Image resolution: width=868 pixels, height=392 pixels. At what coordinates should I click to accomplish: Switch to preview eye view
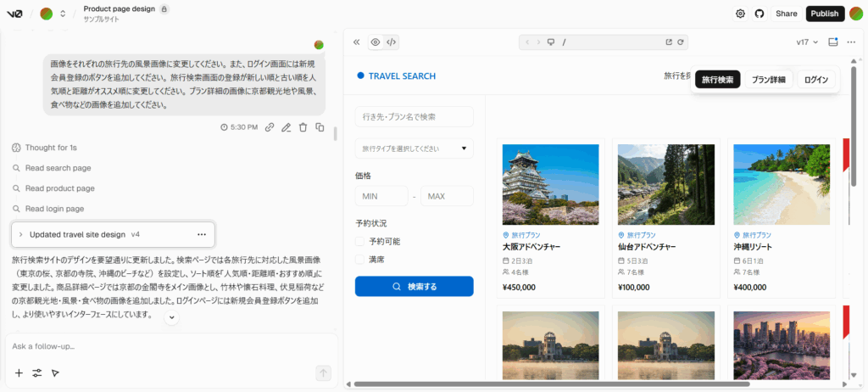coord(376,42)
